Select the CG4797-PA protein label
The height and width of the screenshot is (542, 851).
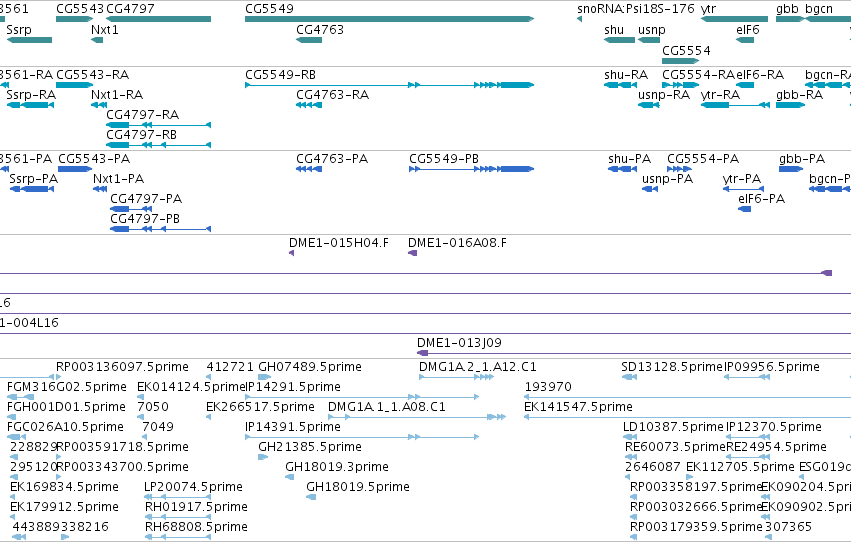point(146,199)
